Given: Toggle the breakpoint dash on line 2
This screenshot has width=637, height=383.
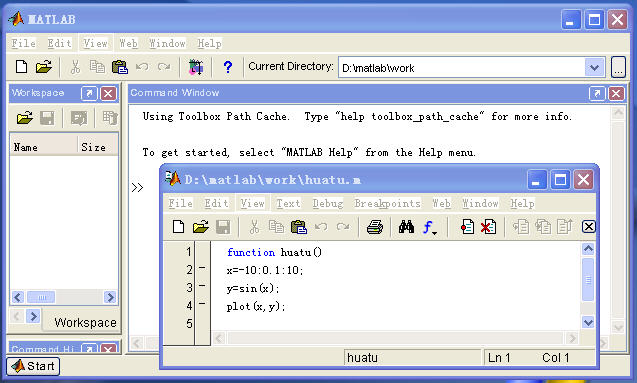Looking at the screenshot, I should 202,268.
